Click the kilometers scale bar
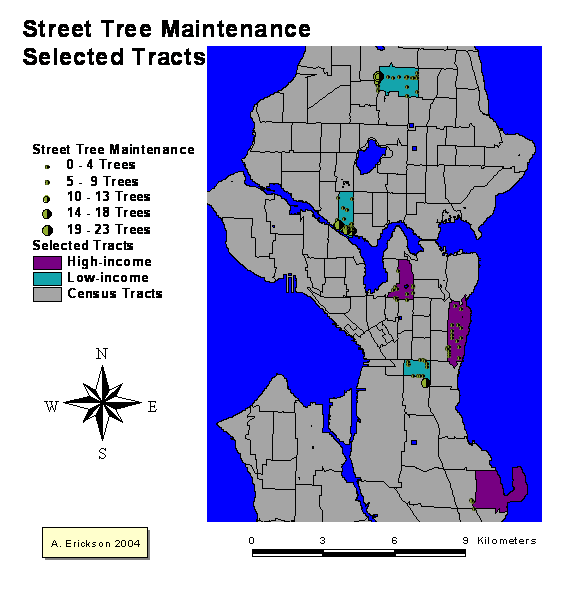This screenshot has width=577, height=604. [x=359, y=553]
